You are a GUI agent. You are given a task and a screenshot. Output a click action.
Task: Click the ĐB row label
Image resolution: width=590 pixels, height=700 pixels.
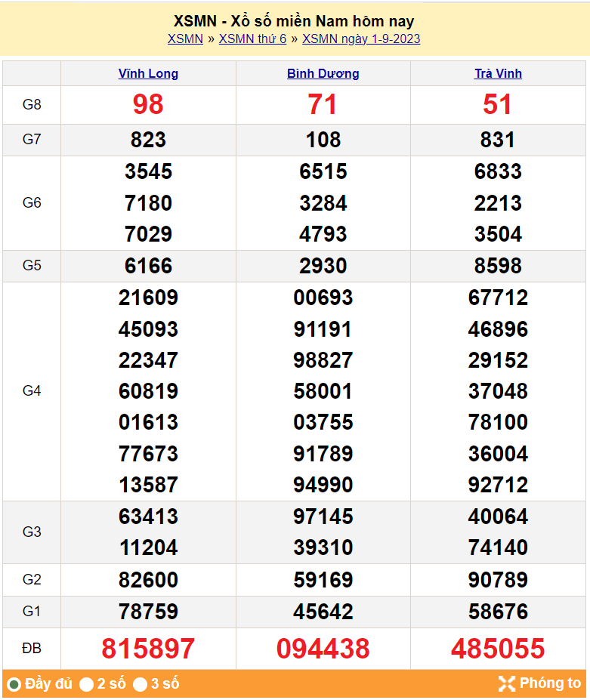[x=32, y=649]
